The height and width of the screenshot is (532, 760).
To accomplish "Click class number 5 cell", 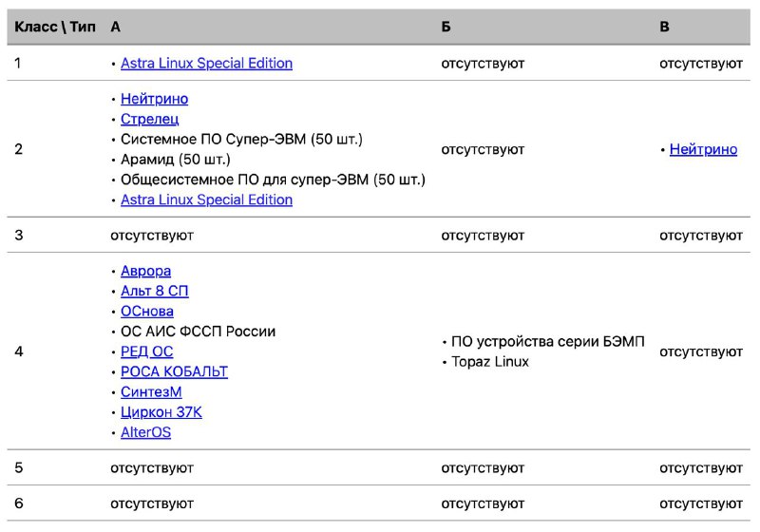I will [18, 467].
